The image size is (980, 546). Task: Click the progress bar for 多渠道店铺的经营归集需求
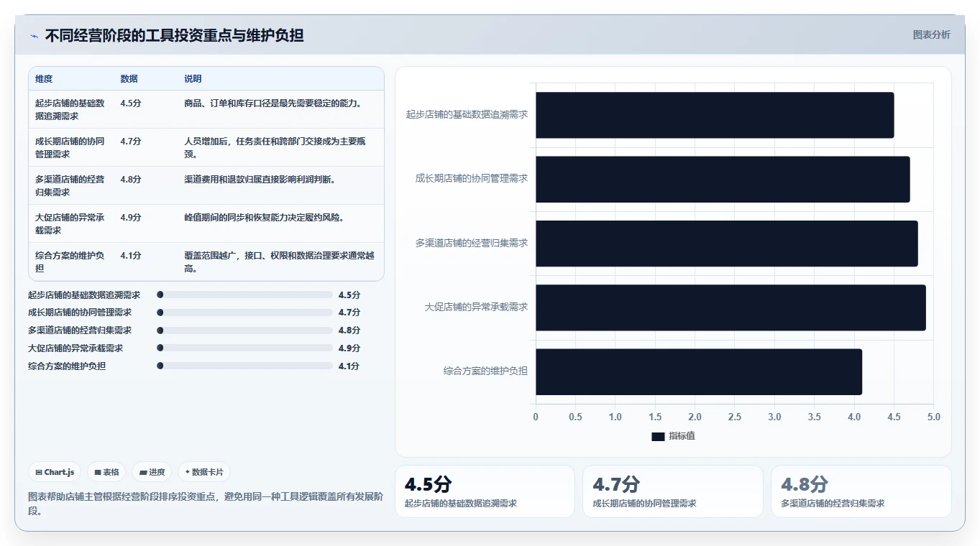[x=244, y=330]
